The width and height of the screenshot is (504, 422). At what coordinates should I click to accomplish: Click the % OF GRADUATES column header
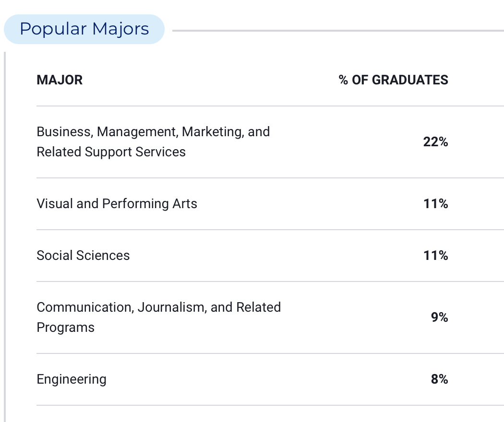click(x=393, y=80)
